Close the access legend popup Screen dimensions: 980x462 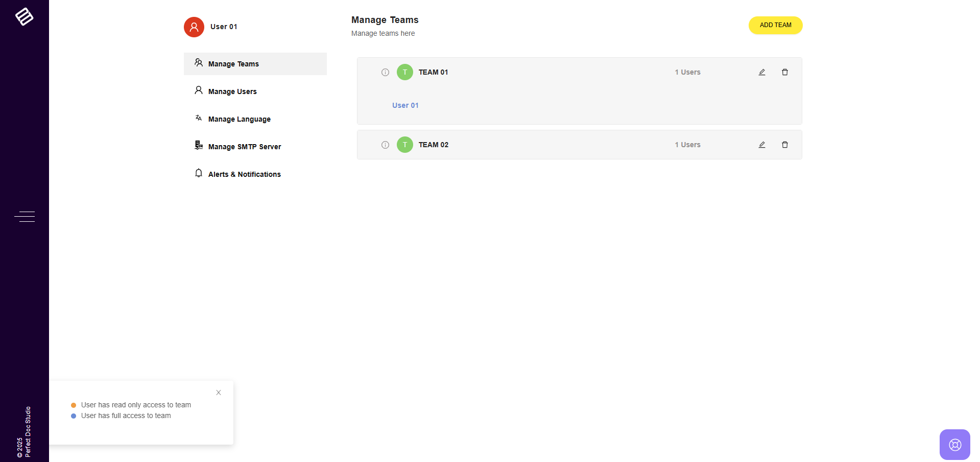(x=219, y=392)
